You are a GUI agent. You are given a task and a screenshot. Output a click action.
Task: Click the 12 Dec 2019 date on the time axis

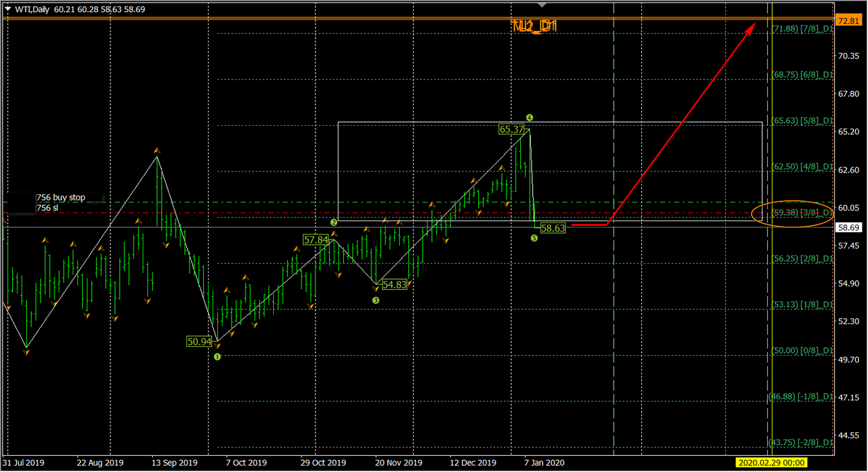473,463
